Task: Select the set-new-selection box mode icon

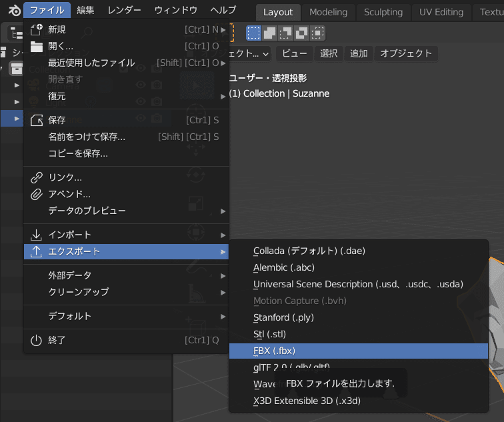Action: pos(253,33)
